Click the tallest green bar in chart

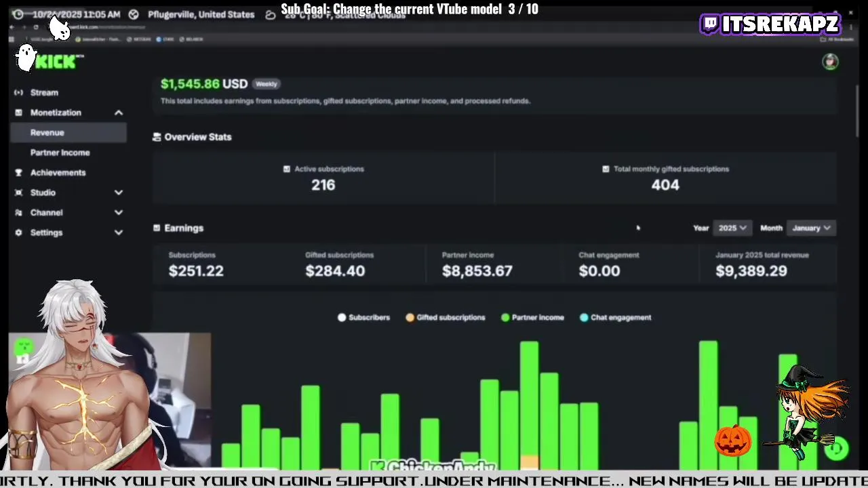(x=708, y=404)
